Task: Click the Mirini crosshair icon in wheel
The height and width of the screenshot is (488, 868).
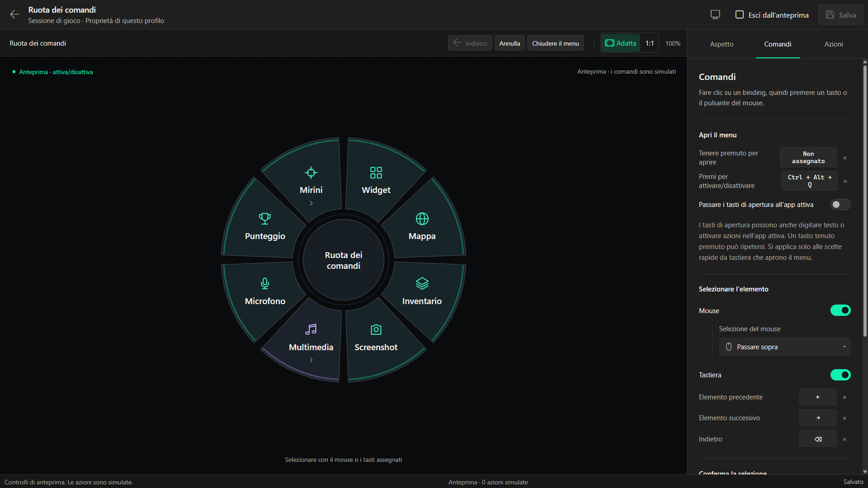Action: point(311,173)
